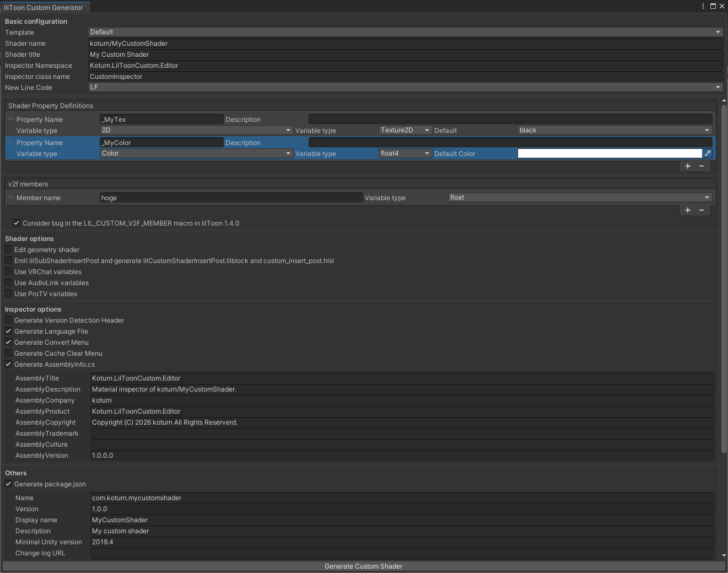Viewport: 728px width, 573px height.
Task: Grab the drag handle of hoge member
Action: click(10, 197)
